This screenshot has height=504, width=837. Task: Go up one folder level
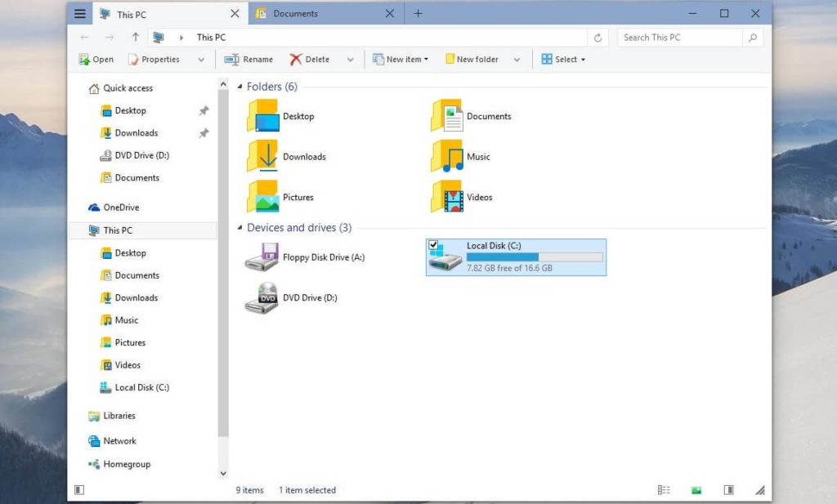click(x=135, y=37)
